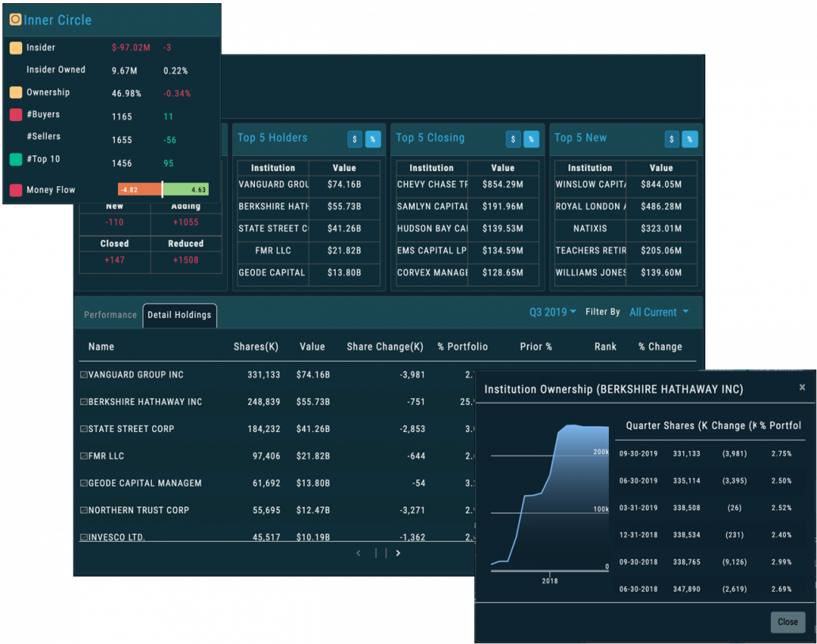The image size is (817, 644).
Task: Click the Insider color swatch
Action: [16, 48]
